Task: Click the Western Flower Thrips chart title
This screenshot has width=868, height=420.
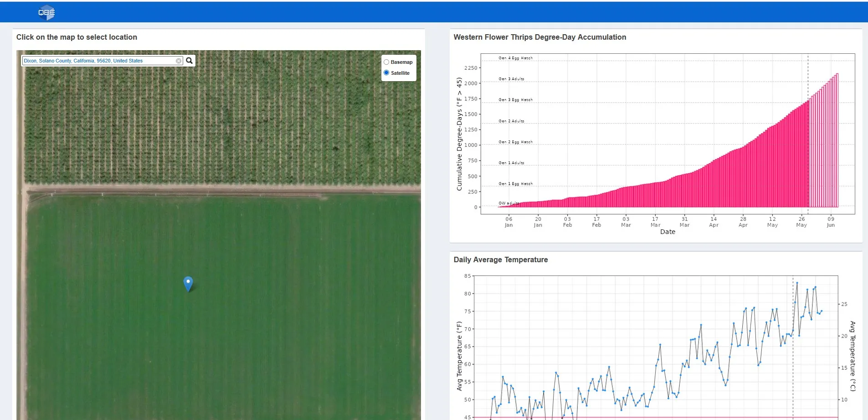Action: pos(539,37)
